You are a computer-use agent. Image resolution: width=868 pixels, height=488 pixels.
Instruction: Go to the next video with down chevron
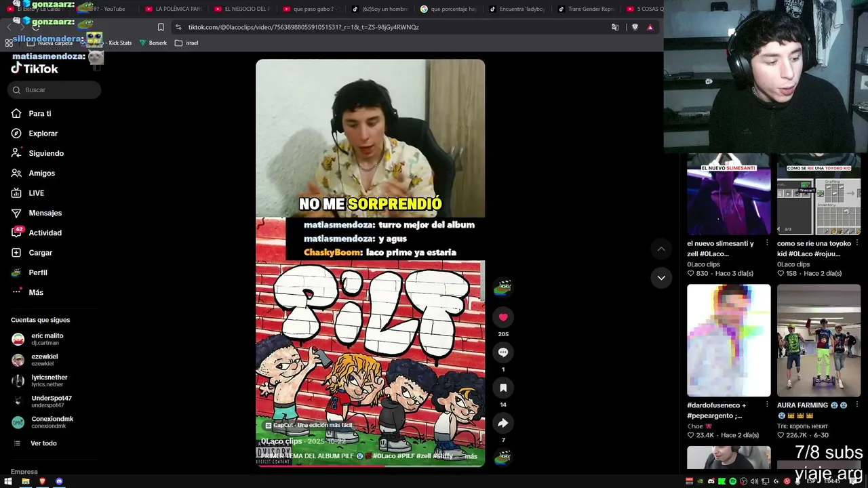click(661, 278)
